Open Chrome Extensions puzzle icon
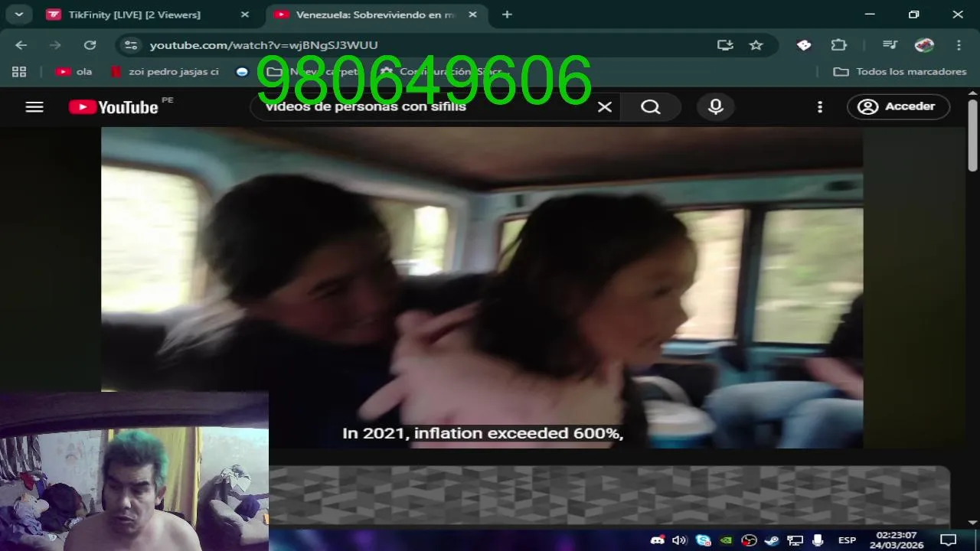Image resolution: width=980 pixels, height=551 pixels. (x=839, y=45)
